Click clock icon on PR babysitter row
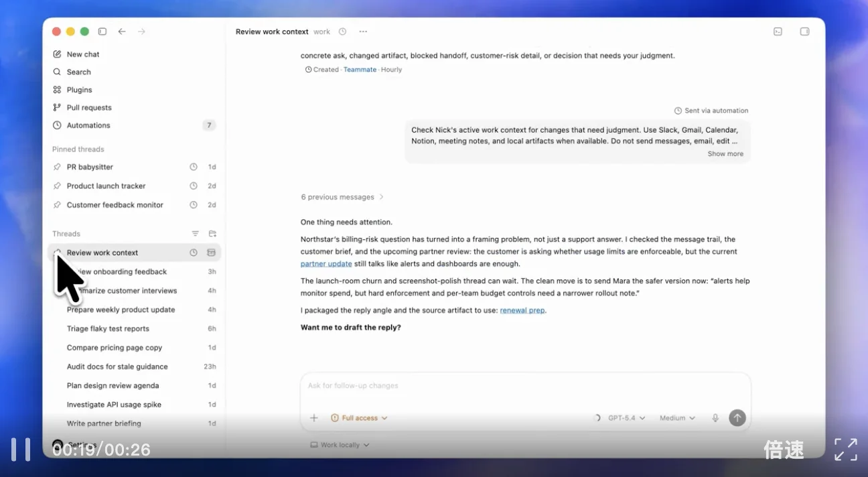This screenshot has width=868, height=477. tap(194, 167)
